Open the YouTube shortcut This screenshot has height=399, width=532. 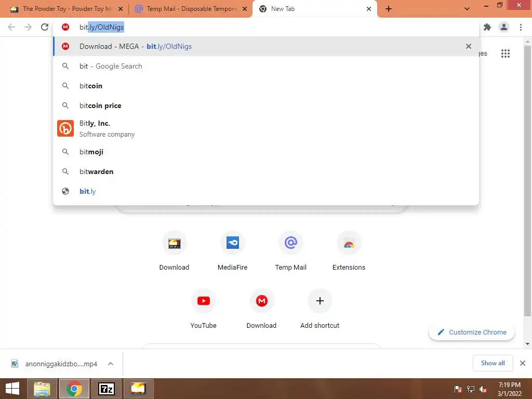[204, 310]
